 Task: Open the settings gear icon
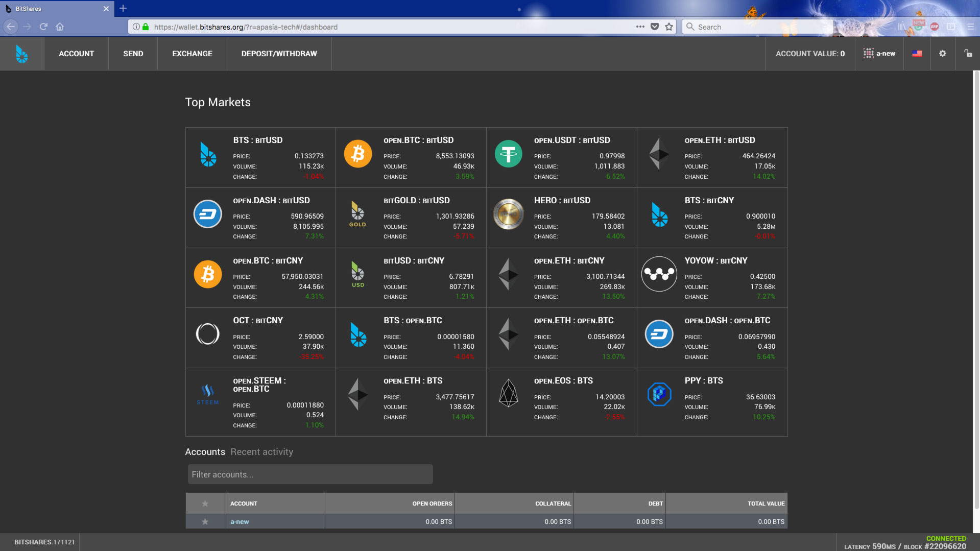pyautogui.click(x=943, y=54)
